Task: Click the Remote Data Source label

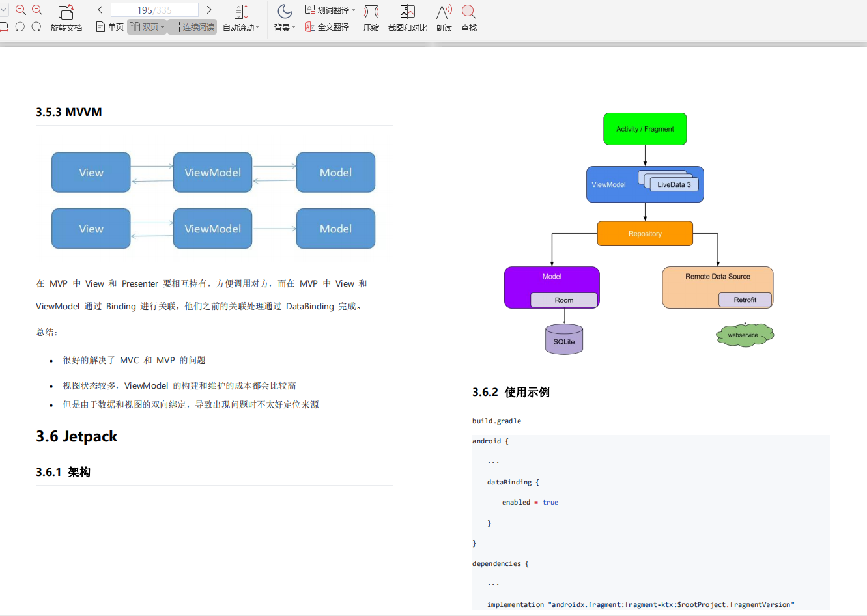Action: tap(718, 276)
